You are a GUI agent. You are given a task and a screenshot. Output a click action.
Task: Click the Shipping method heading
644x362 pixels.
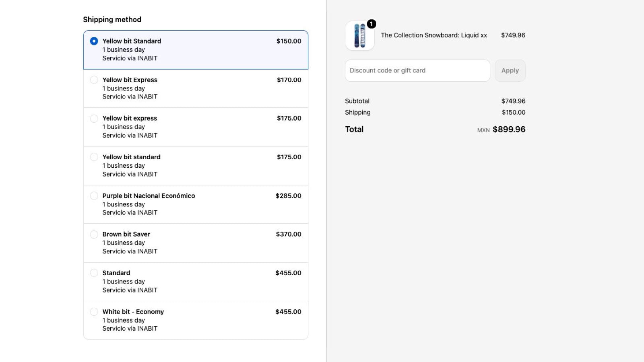pos(112,20)
